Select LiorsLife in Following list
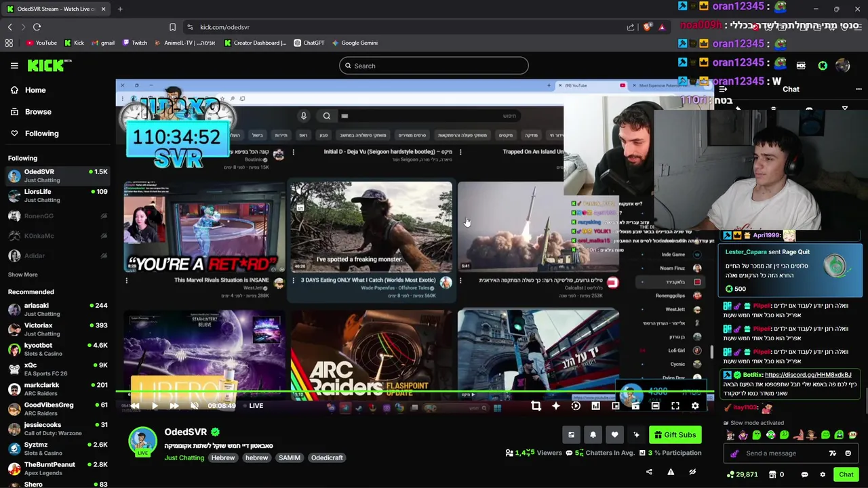This screenshot has width=868, height=488. 58,196
